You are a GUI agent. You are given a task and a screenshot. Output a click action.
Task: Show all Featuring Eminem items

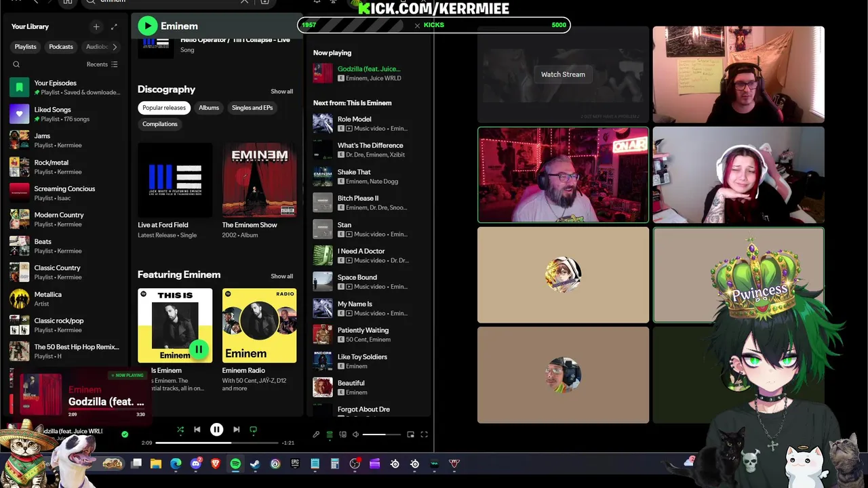[x=282, y=277]
